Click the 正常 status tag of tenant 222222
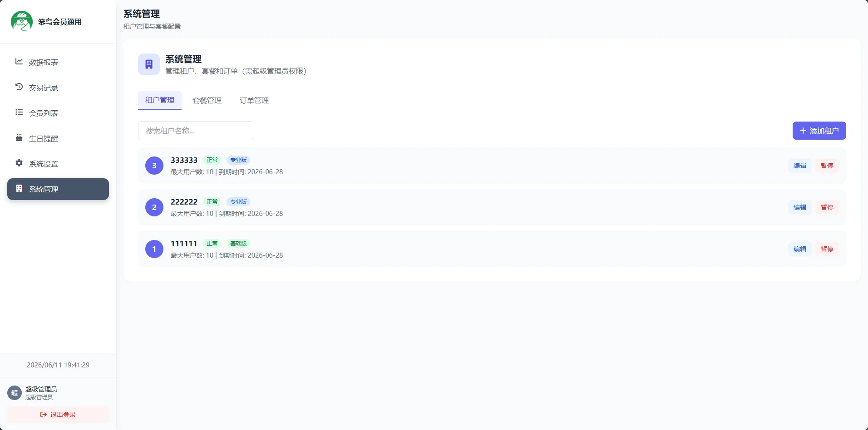This screenshot has height=430, width=868. [212, 202]
